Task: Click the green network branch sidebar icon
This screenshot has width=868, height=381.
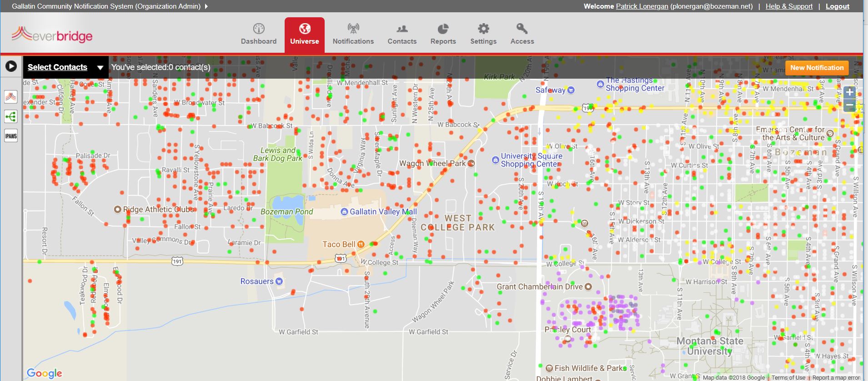Action: (x=11, y=116)
